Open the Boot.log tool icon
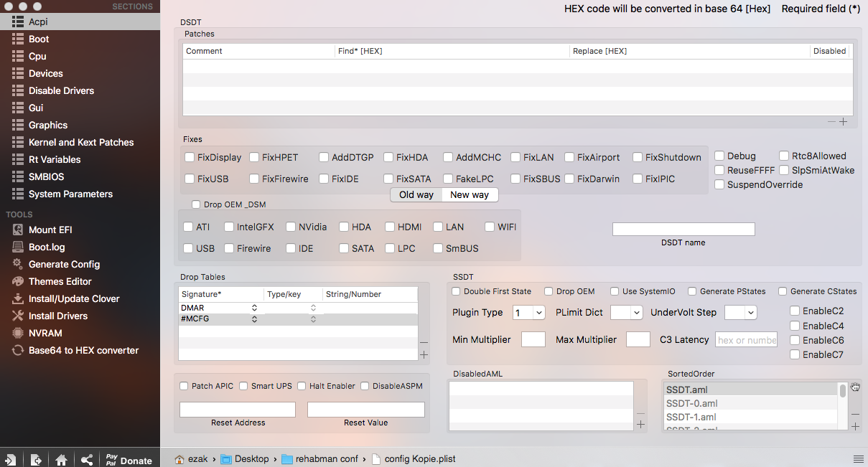The image size is (868, 467). pos(18,247)
